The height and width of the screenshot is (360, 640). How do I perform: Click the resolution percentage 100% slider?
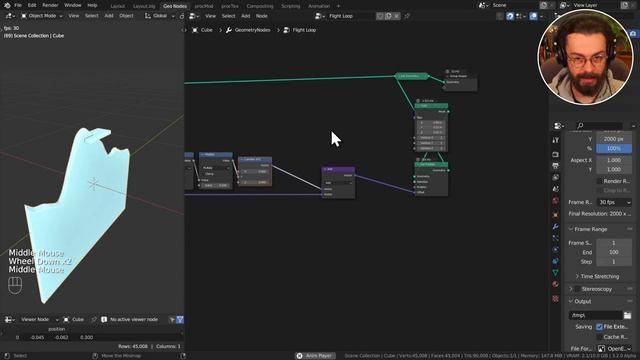[614, 149]
